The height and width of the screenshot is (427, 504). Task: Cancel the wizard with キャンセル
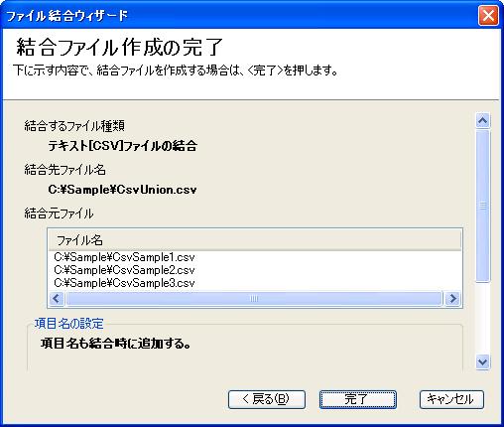(x=451, y=399)
